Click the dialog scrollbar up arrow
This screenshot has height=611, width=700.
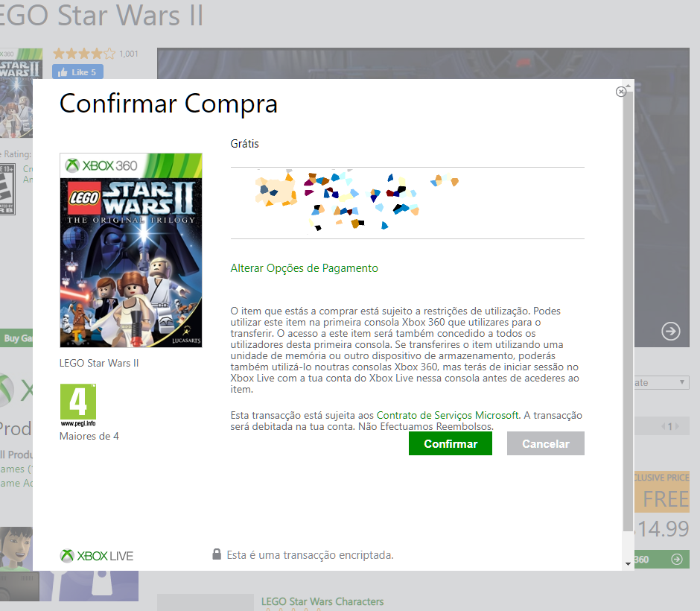tap(628, 85)
